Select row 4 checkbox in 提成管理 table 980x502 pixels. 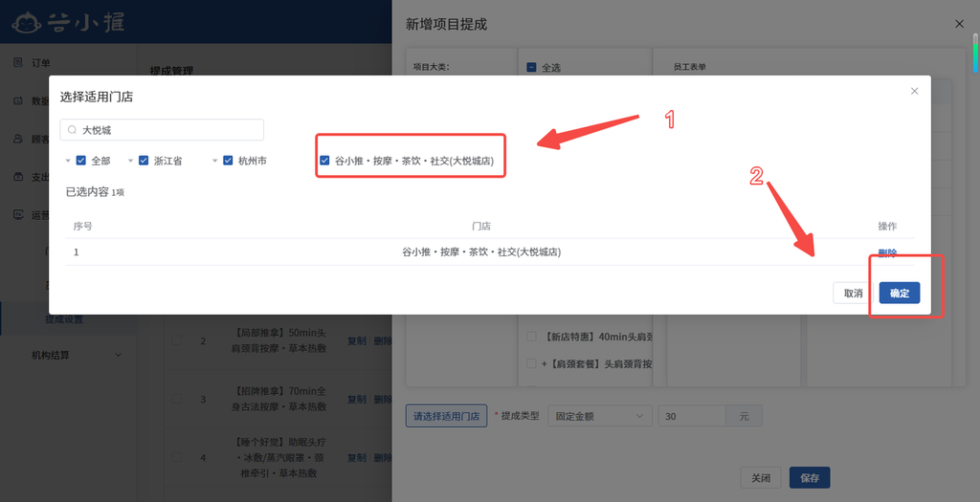tap(177, 458)
